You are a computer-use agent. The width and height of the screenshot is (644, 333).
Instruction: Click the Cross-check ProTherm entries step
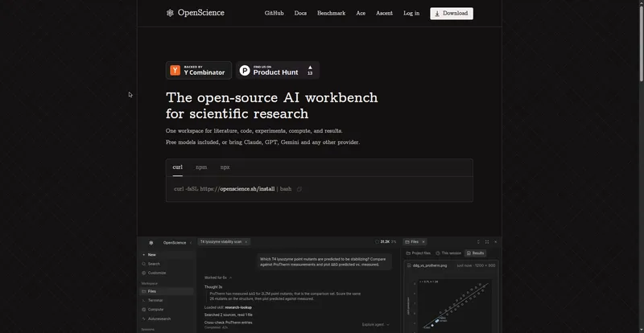229,323
